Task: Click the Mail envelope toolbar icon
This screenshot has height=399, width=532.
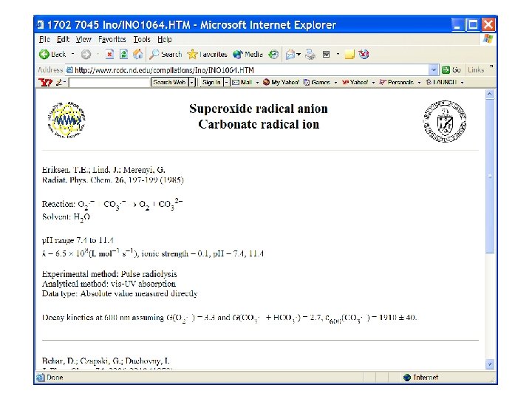Action: pos(290,54)
